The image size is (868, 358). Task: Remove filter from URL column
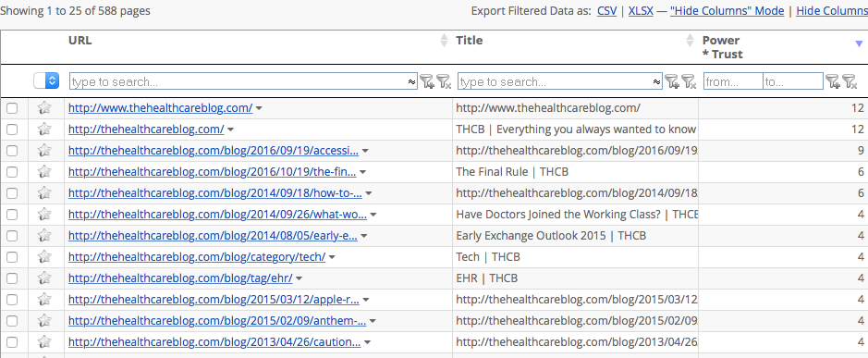click(x=444, y=82)
